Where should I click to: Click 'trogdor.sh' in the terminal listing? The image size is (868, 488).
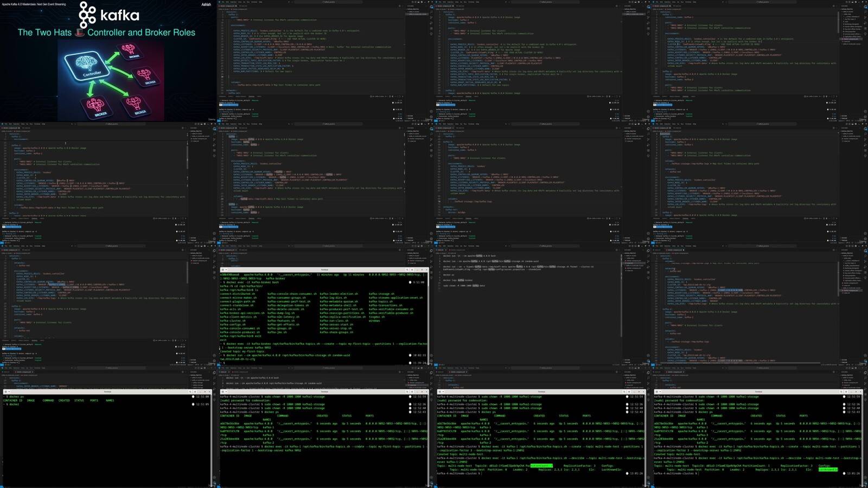click(377, 317)
